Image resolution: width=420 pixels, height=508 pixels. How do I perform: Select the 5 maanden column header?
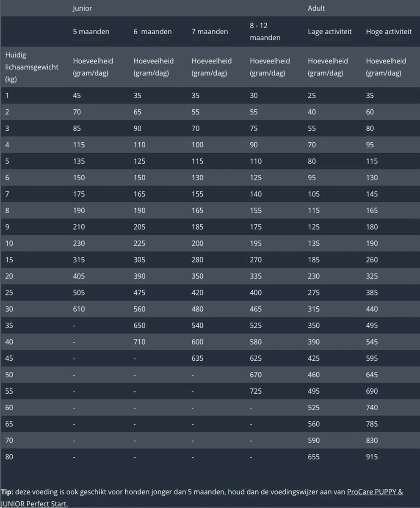point(91,32)
